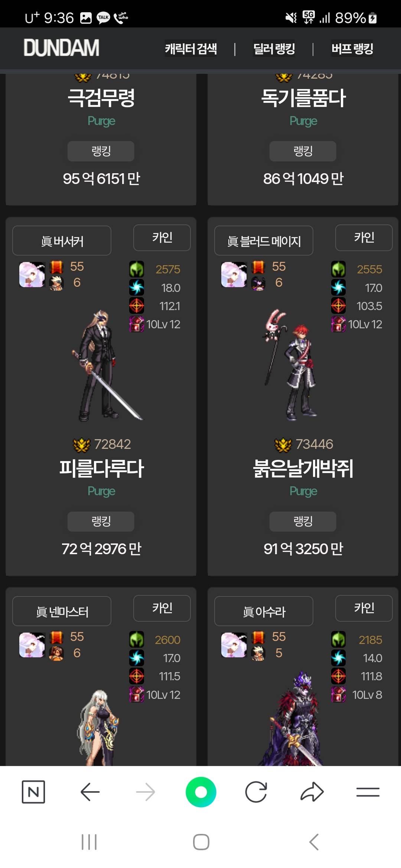Select the 眞 아수라 class tag

[x=264, y=611]
